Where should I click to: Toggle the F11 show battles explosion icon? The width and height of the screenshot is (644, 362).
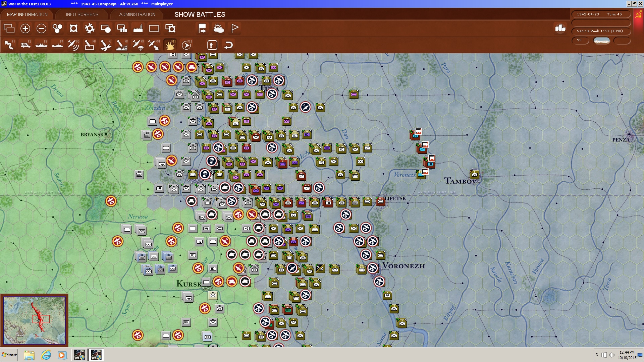pyautogui.click(x=170, y=45)
